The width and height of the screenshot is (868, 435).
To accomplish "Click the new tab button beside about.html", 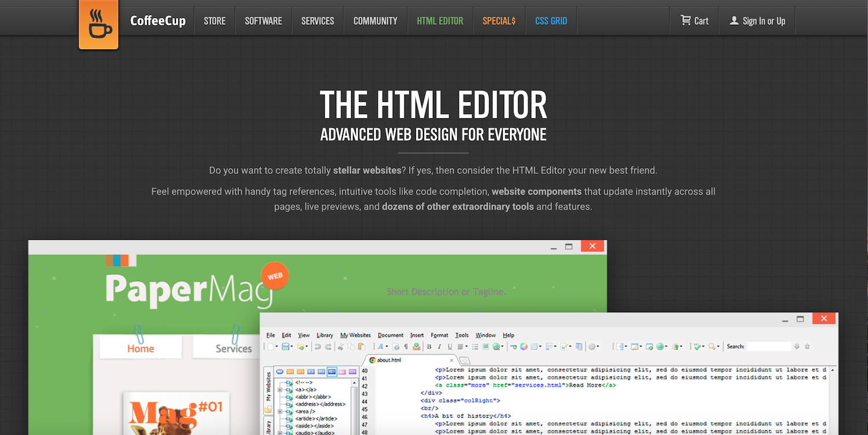I will point(465,360).
